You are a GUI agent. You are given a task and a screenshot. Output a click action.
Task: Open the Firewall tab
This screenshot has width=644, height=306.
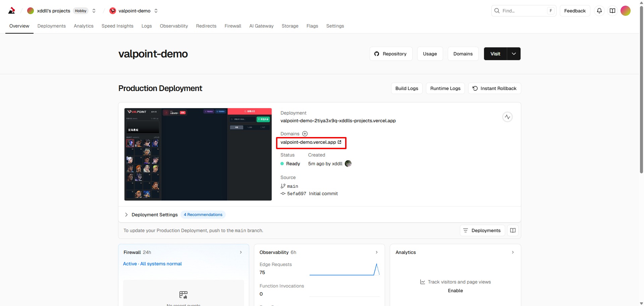tap(233, 26)
